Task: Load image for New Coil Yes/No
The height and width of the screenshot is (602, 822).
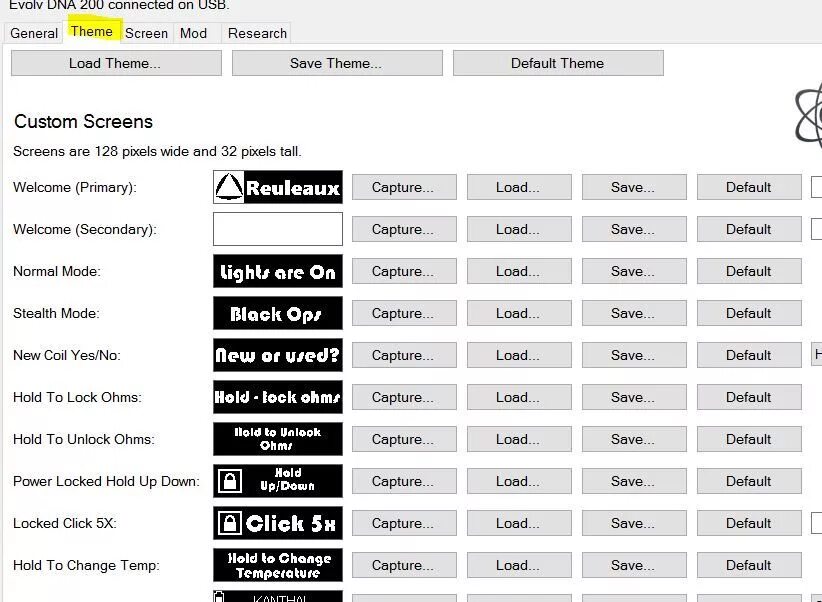Action: 519,355
